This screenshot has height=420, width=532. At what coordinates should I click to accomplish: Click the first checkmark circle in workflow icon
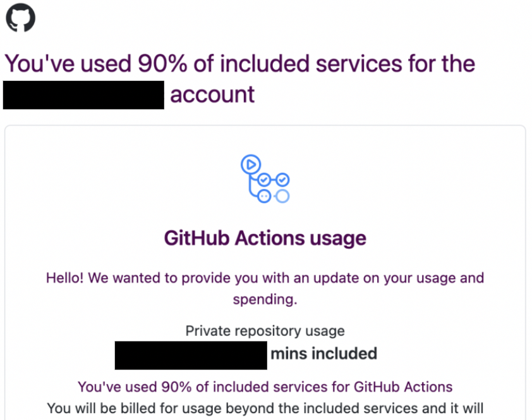(264, 180)
